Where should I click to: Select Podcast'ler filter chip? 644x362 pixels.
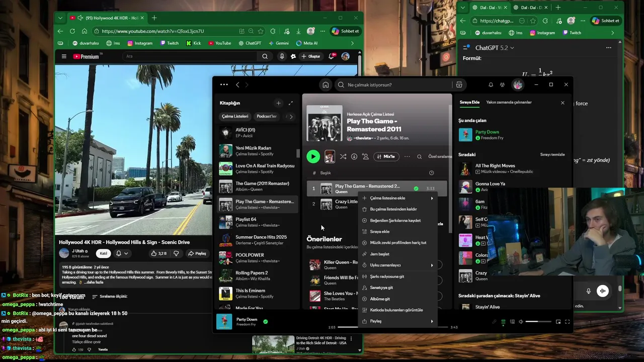tap(267, 116)
